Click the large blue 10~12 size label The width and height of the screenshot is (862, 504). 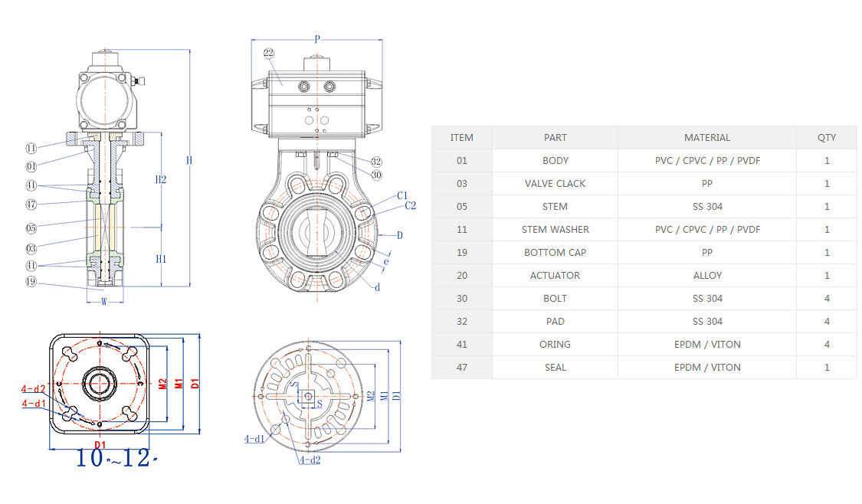(x=115, y=458)
